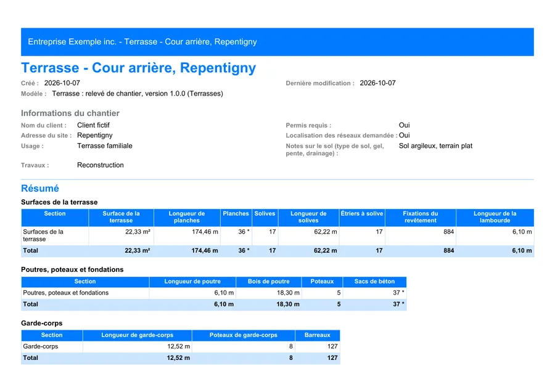
Task: Select '6,10 m' under 'Longueur de poutre', Total row
Action: click(x=224, y=304)
